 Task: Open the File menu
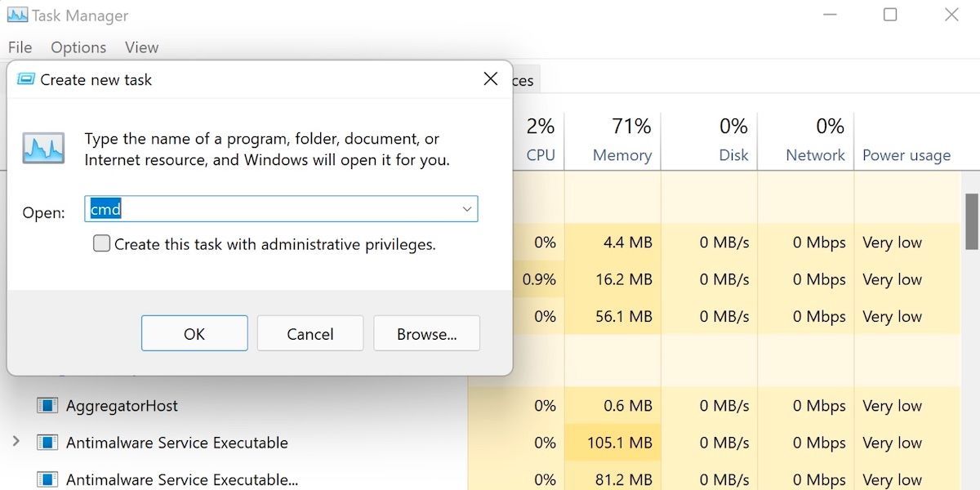19,47
